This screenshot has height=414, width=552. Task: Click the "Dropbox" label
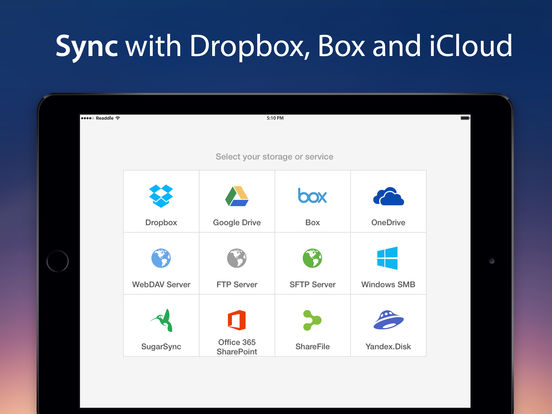click(x=161, y=222)
